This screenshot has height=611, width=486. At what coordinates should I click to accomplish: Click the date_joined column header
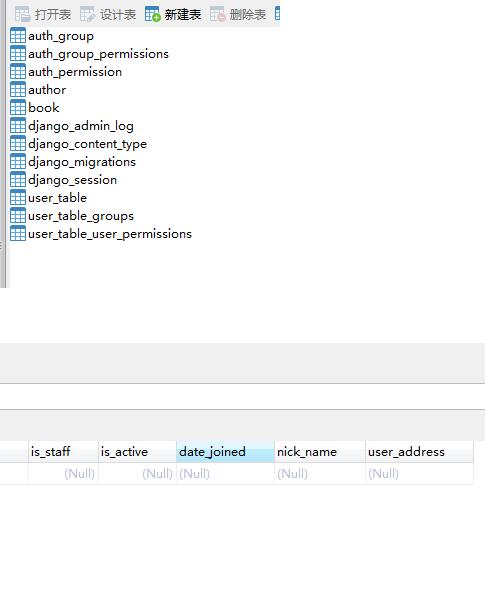225,452
